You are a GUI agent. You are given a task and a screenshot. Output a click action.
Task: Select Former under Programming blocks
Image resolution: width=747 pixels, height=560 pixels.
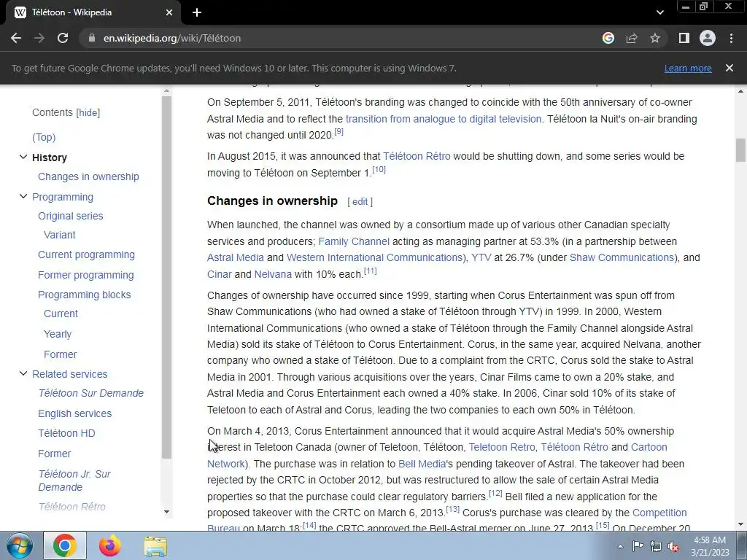click(x=60, y=355)
